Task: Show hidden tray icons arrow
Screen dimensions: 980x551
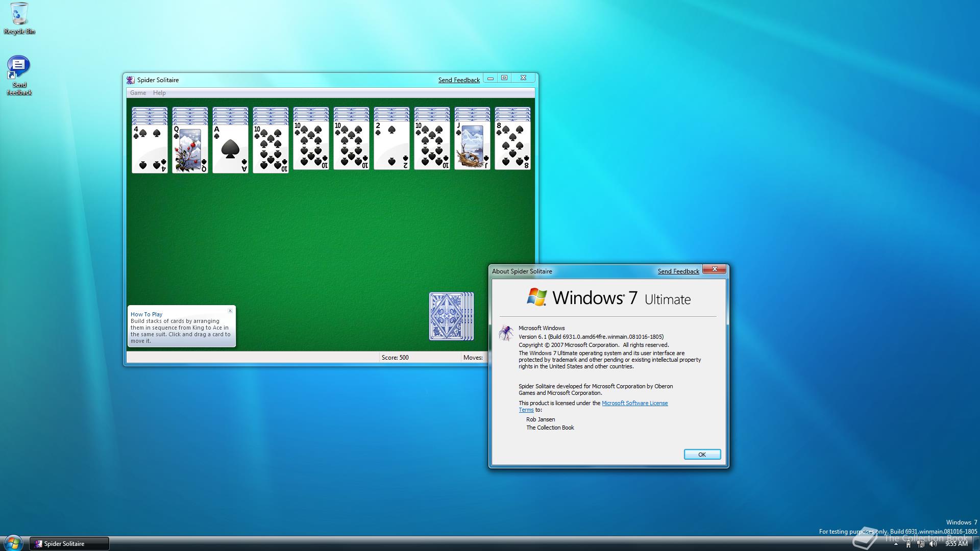Action: 896,544
